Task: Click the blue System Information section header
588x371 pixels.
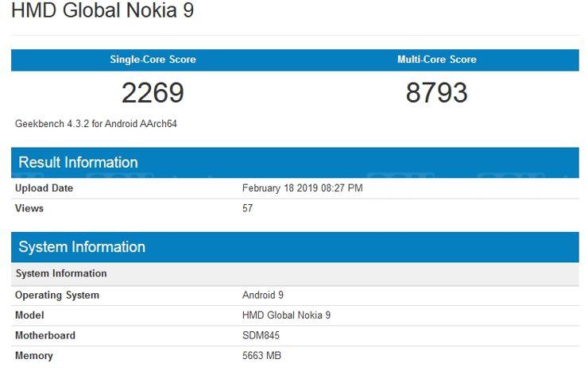Action: click(x=295, y=247)
